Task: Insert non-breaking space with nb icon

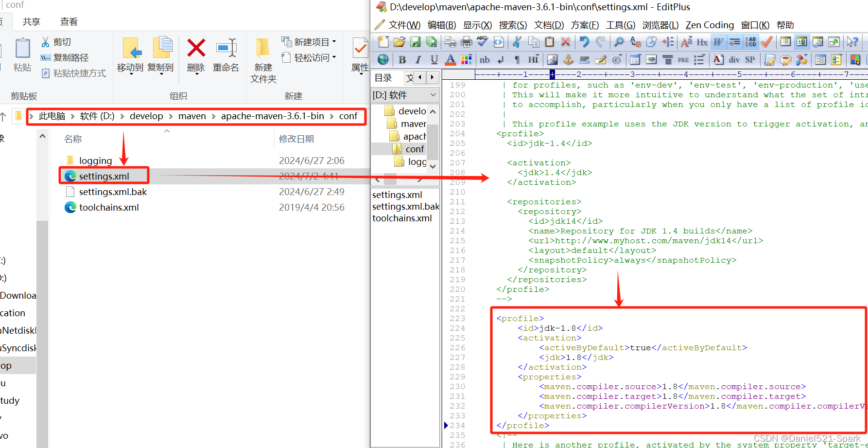Action: [x=485, y=60]
